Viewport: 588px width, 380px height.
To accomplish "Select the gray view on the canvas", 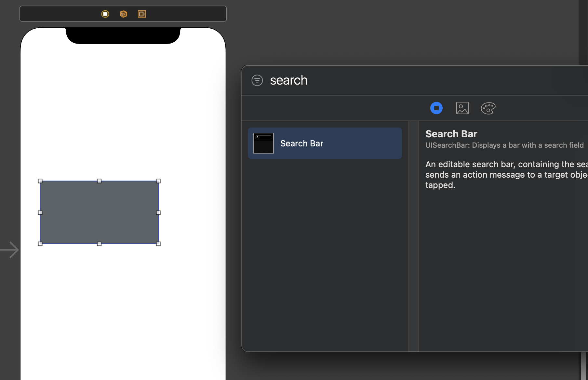I will pyautogui.click(x=99, y=212).
